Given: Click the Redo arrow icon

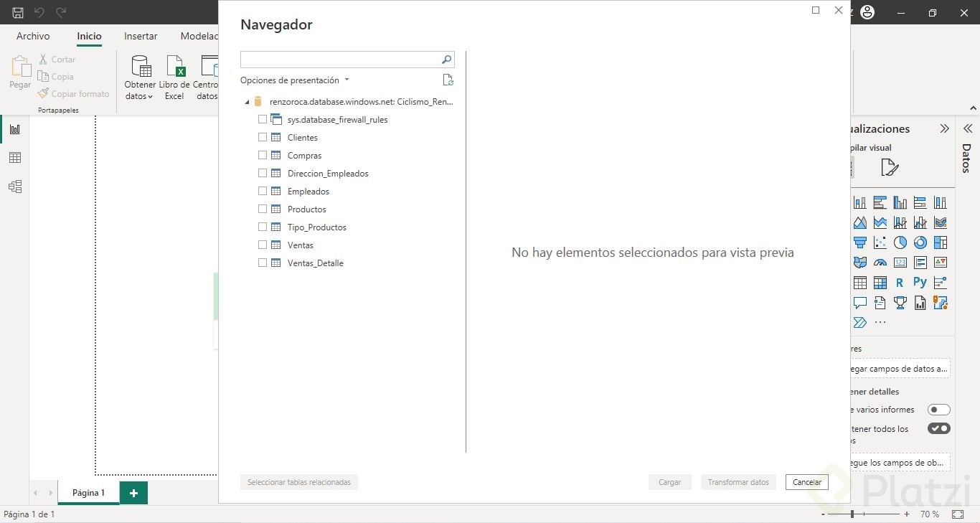Looking at the screenshot, I should click(61, 12).
